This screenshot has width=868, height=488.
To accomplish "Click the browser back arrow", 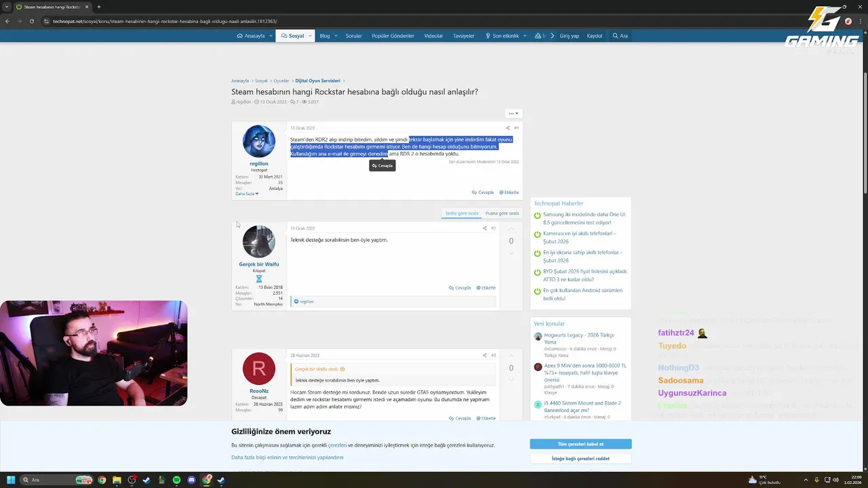I will click(7, 21).
